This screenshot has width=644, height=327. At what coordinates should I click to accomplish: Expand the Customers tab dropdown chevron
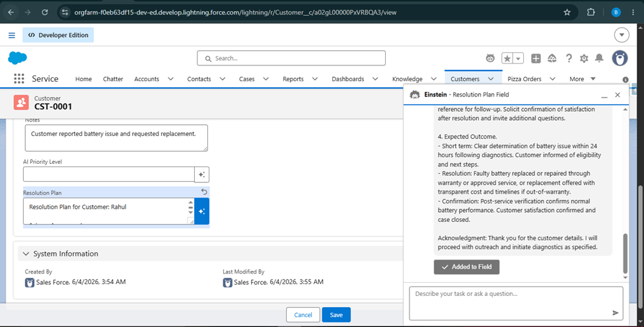point(490,79)
